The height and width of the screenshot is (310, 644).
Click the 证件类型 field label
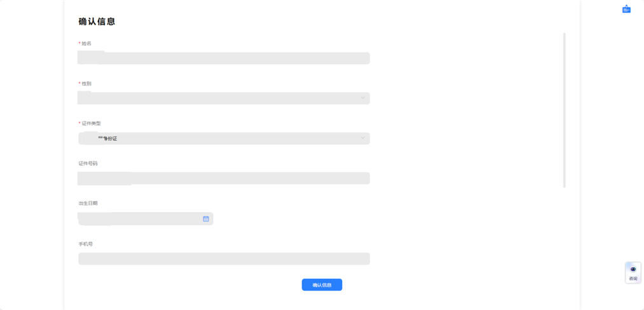[x=91, y=123]
